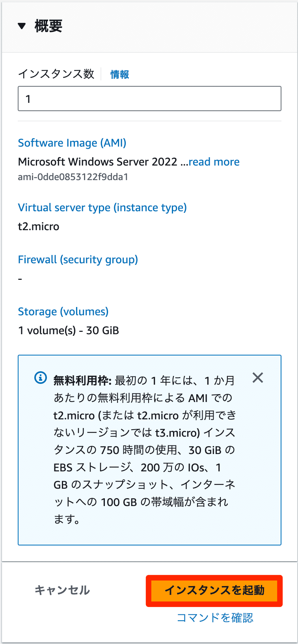Dismiss the 無料利用枠 notice with X
This screenshot has width=298, height=644.
(x=258, y=378)
